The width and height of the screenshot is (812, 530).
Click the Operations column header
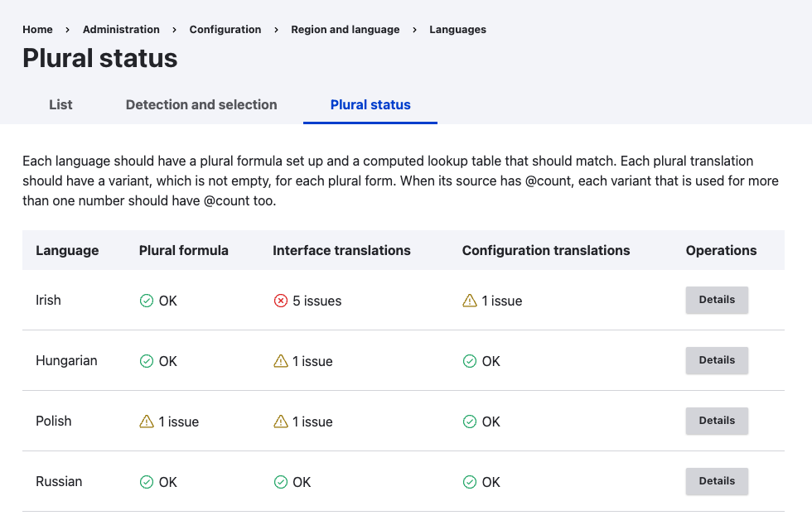coord(722,250)
